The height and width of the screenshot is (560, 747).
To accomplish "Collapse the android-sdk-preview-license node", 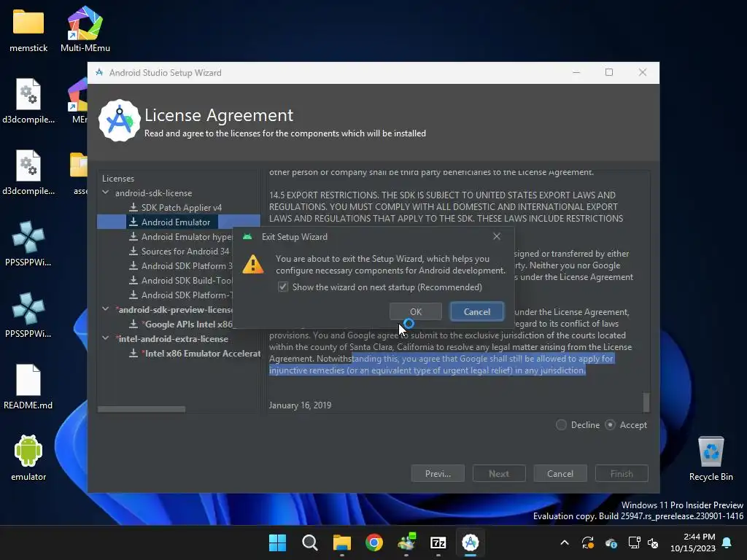I will tap(105, 309).
